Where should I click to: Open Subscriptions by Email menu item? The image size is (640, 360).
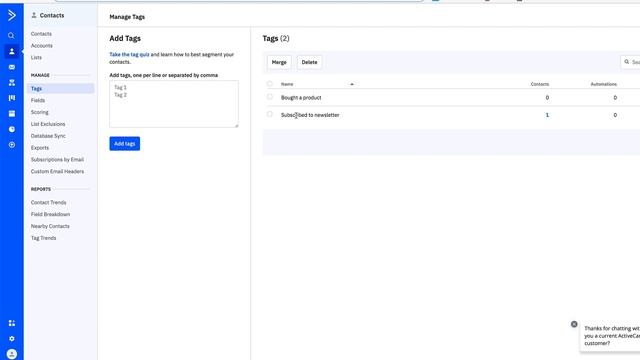[57, 160]
